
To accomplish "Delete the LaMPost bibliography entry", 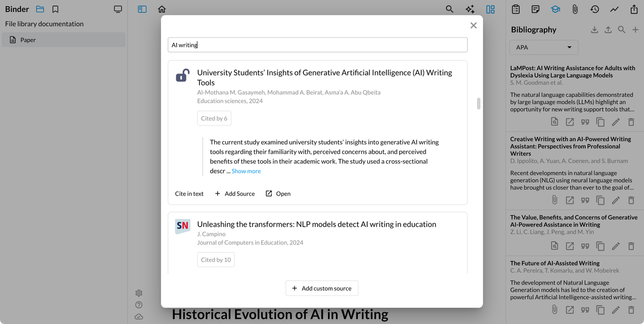I will pos(631,122).
